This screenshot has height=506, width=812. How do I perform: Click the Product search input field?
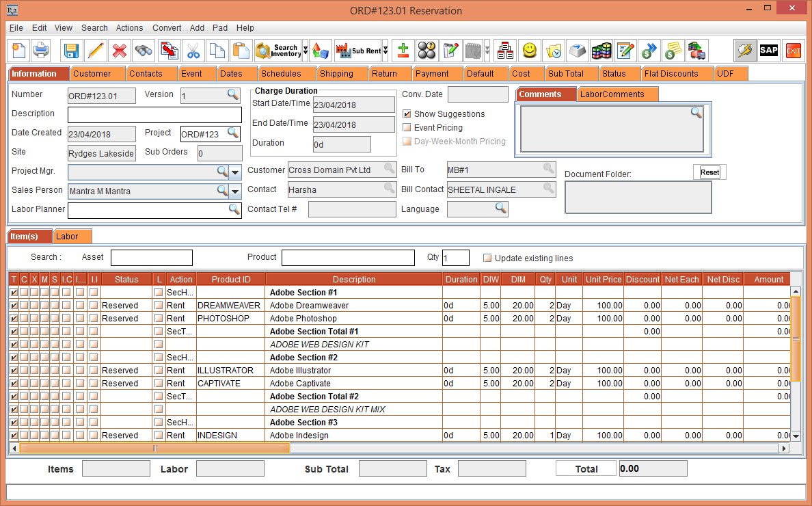pyautogui.click(x=348, y=258)
